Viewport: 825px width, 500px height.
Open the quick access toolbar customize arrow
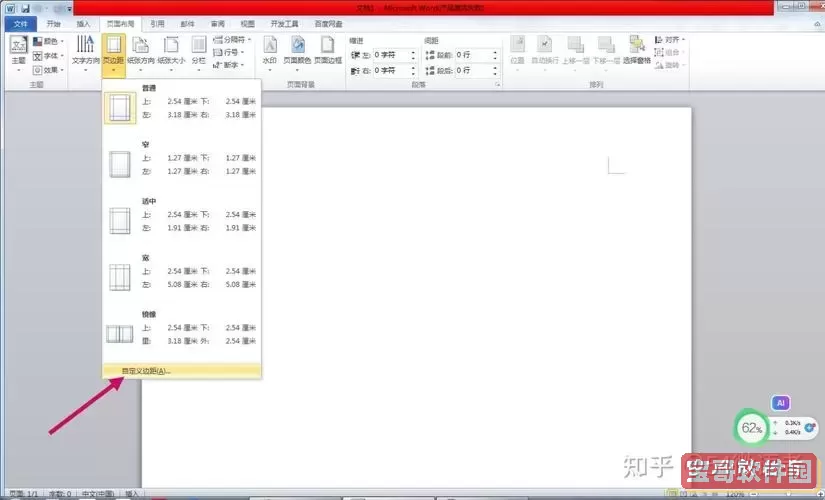tap(69, 9)
